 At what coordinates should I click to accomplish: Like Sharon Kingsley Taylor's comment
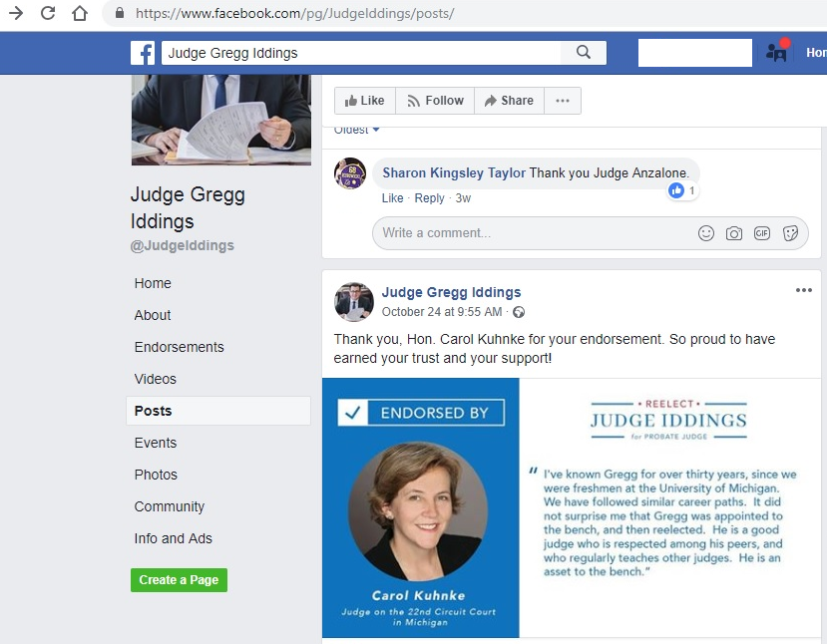(x=392, y=198)
